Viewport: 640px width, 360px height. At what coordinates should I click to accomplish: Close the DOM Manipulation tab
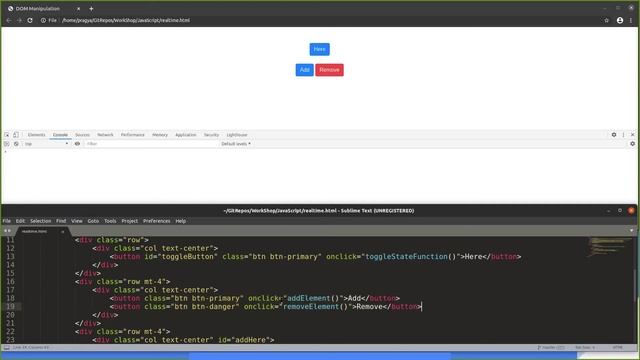click(x=78, y=9)
